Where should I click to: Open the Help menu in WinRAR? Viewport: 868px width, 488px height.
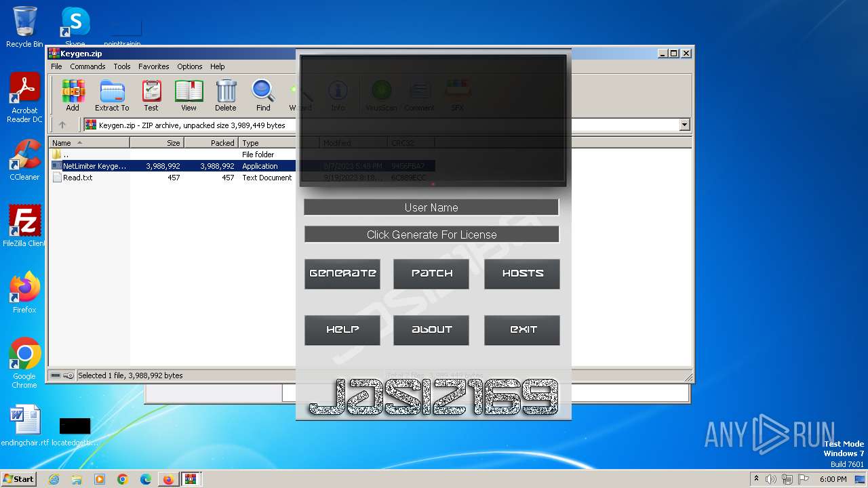coord(218,66)
